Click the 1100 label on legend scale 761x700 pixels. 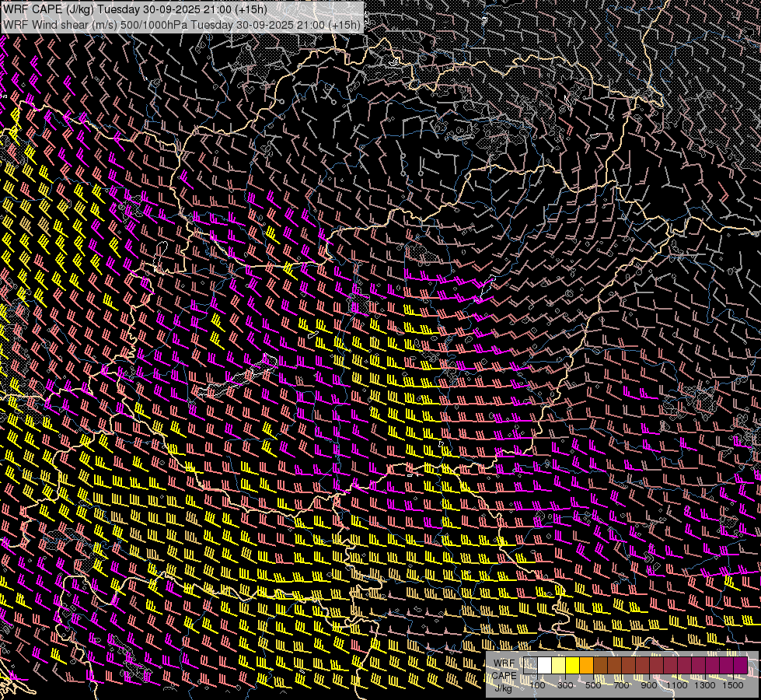point(678,685)
